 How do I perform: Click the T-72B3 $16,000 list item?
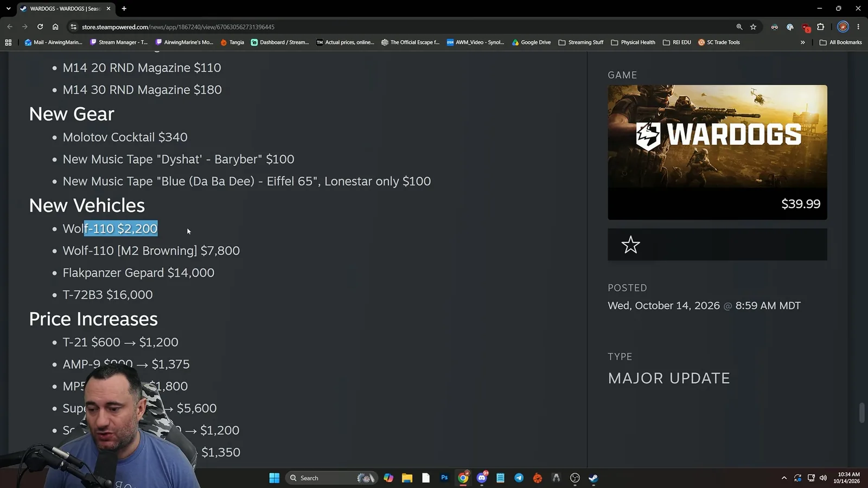coord(107,295)
